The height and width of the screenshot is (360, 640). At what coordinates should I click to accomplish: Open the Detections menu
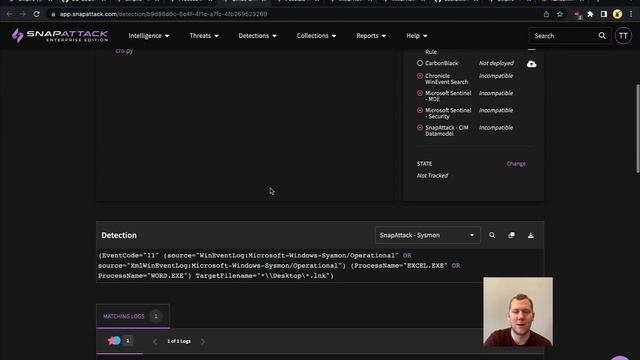257,36
